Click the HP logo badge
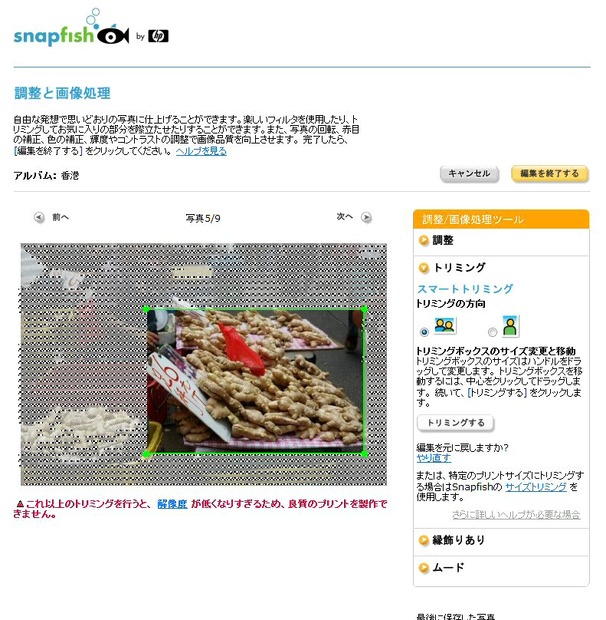The height and width of the screenshot is (620, 606). [x=159, y=36]
